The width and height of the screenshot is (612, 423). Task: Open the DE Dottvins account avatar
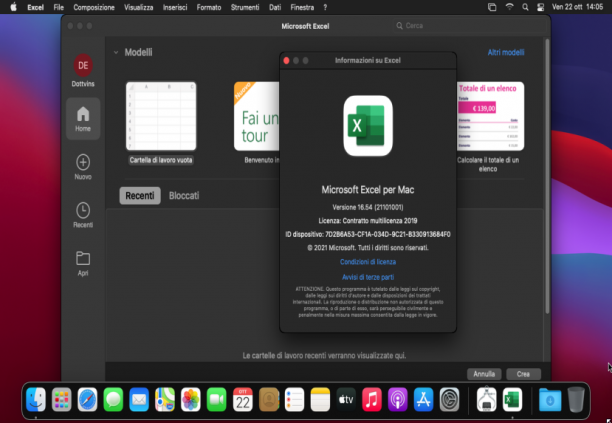tap(83, 66)
